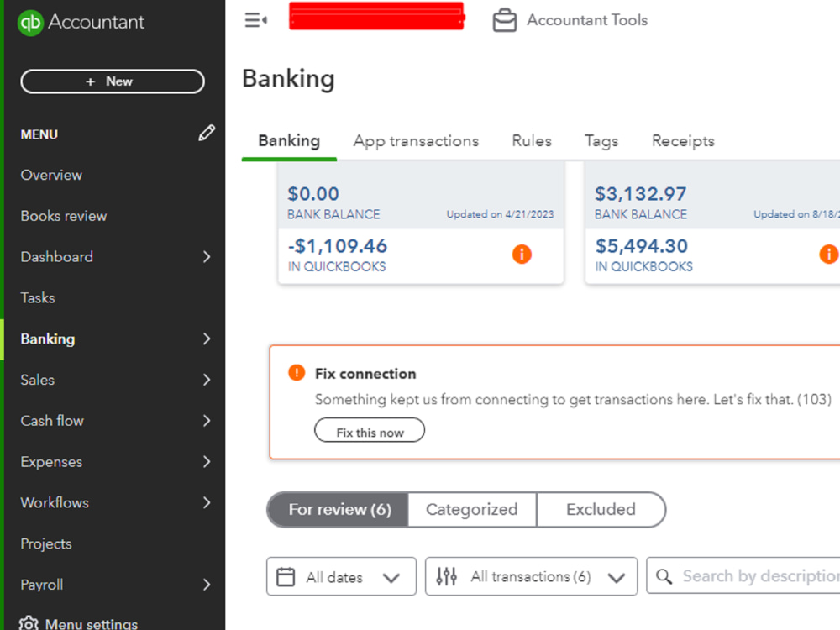Click the Fix this now button

[x=370, y=430]
